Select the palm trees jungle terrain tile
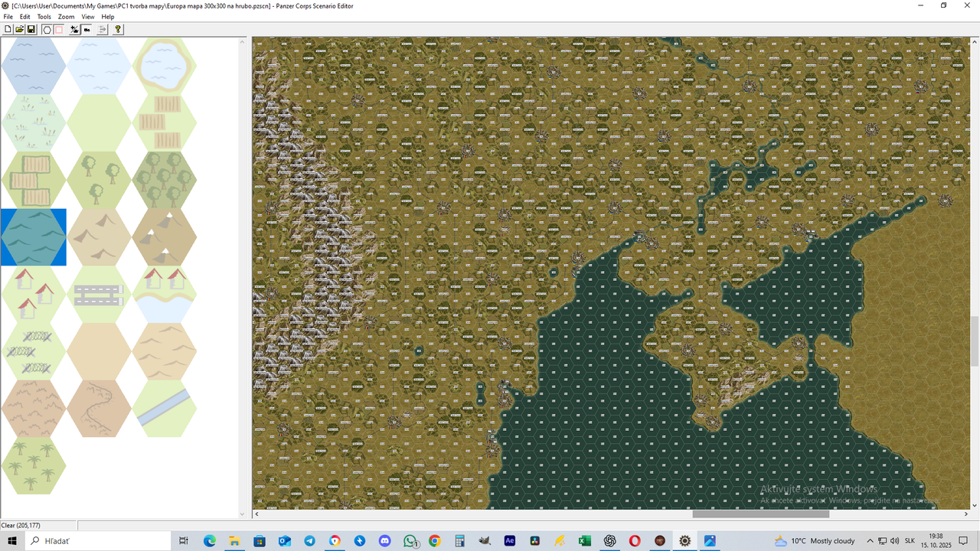Viewport: 980px width, 551px height. click(x=33, y=465)
